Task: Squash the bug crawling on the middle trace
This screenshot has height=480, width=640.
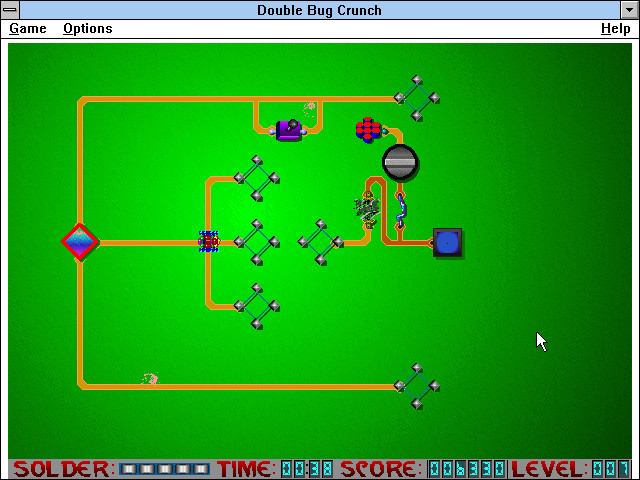Action: click(209, 242)
